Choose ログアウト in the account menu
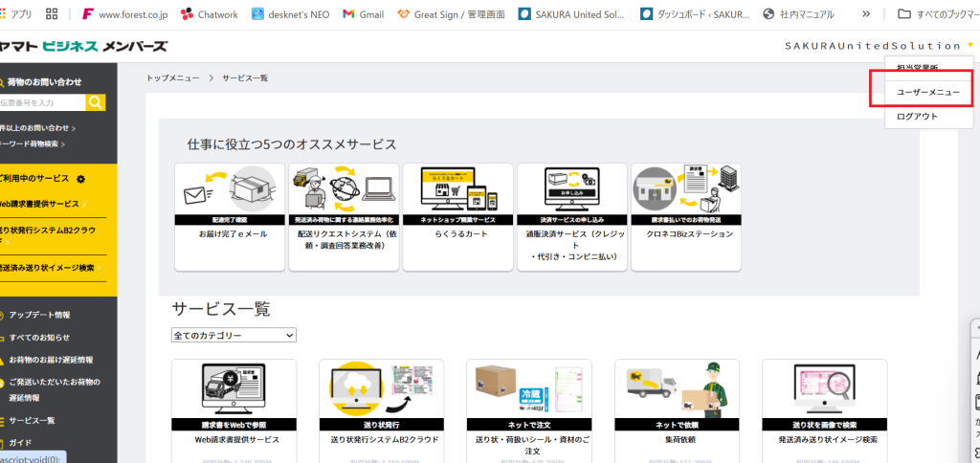Image resolution: width=980 pixels, height=463 pixels. (x=917, y=117)
